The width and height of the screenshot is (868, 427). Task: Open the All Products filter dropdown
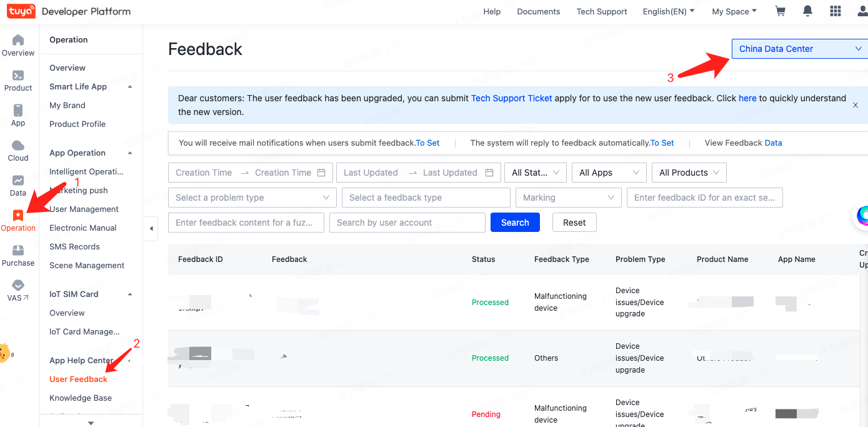[689, 173]
